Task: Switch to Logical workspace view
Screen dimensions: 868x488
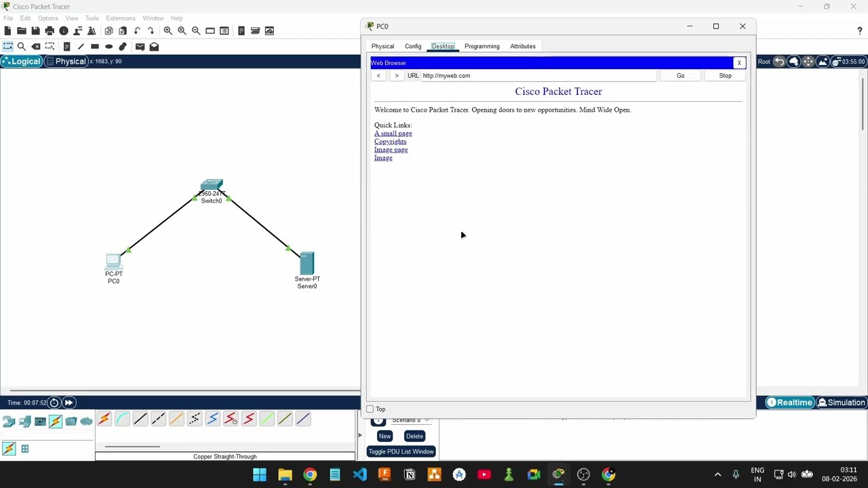Action: pos(21,62)
